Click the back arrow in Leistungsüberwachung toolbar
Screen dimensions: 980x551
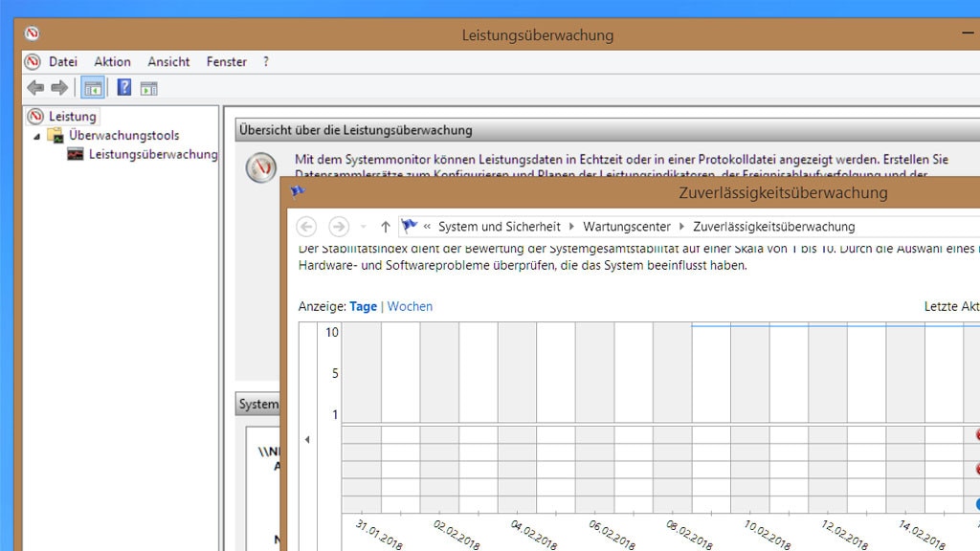(x=35, y=86)
